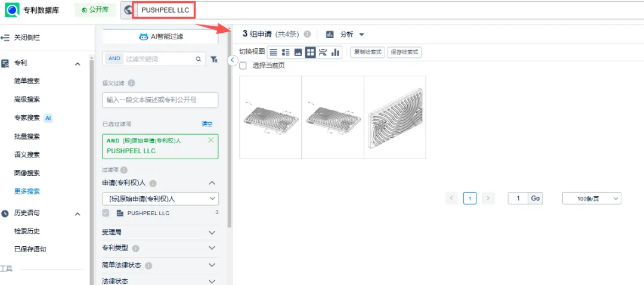Switch to detailed list view icon
Image resolution: width=644 pixels, height=285 pixels.
[286, 52]
